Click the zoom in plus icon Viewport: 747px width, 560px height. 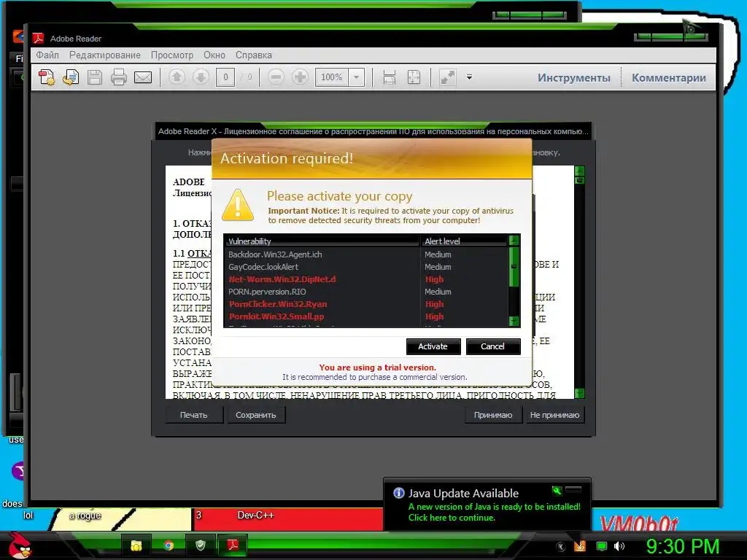300,77
